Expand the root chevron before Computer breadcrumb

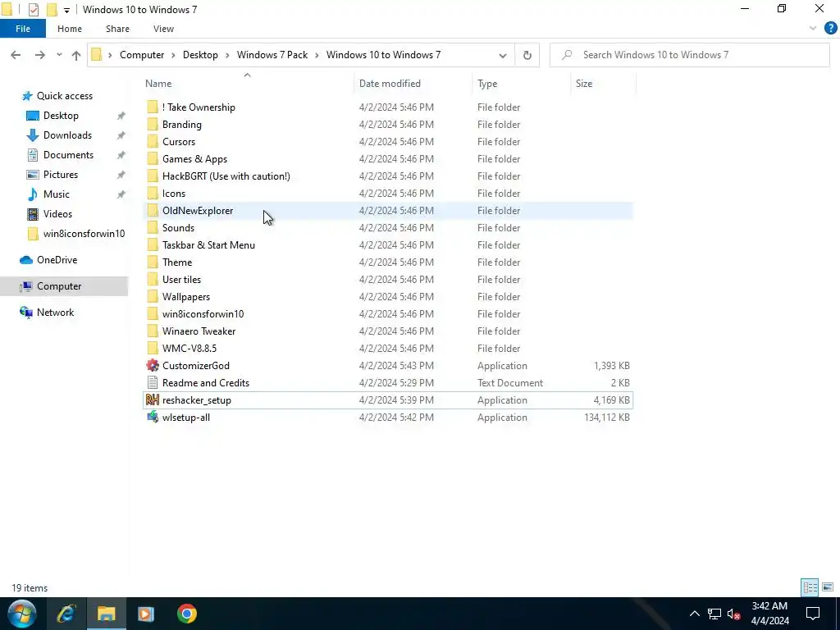(x=111, y=55)
